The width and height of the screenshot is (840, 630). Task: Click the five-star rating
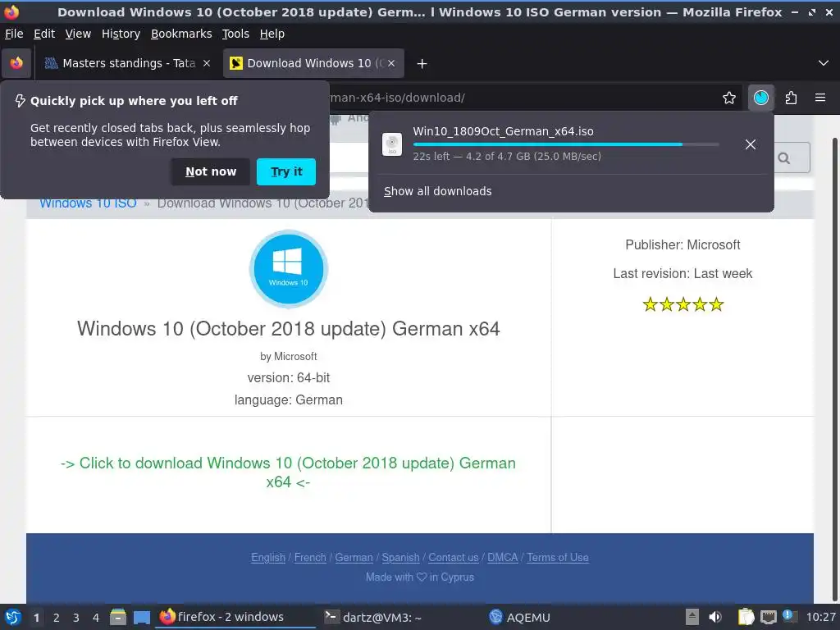683,305
